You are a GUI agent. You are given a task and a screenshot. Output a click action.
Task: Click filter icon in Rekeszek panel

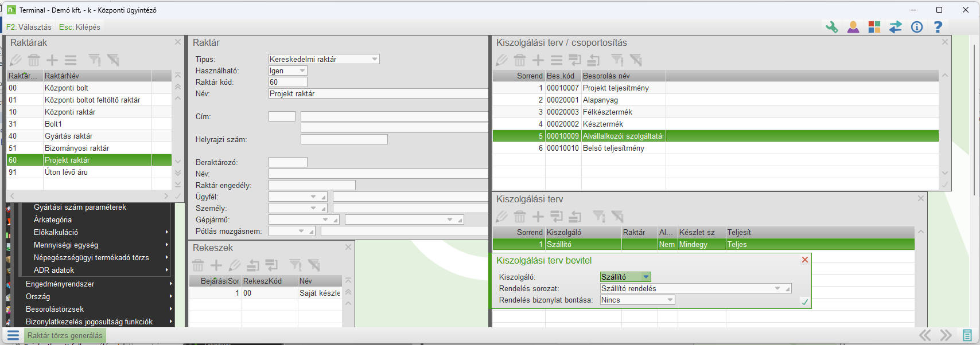pyautogui.click(x=295, y=265)
